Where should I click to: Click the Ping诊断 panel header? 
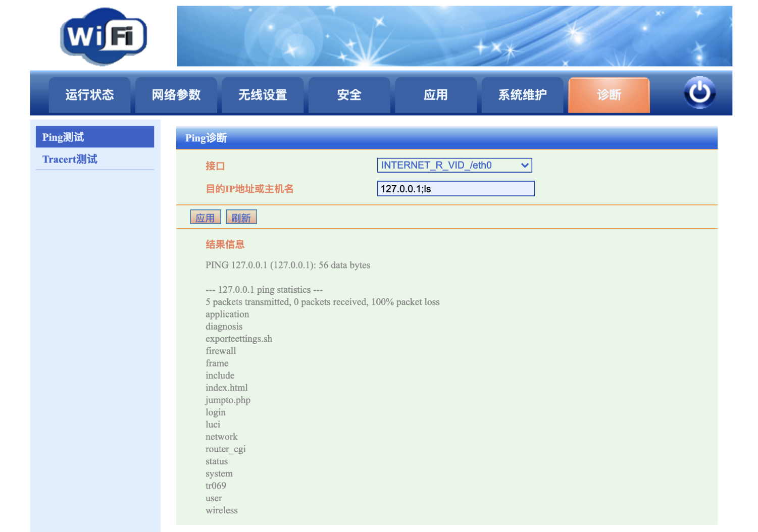pos(446,138)
